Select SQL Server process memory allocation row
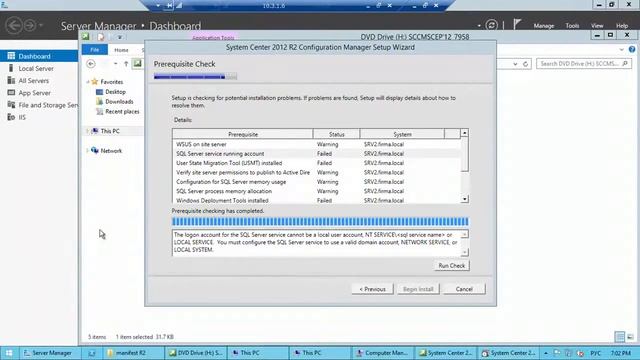Image resolution: width=640 pixels, height=360 pixels. pyautogui.click(x=316, y=191)
